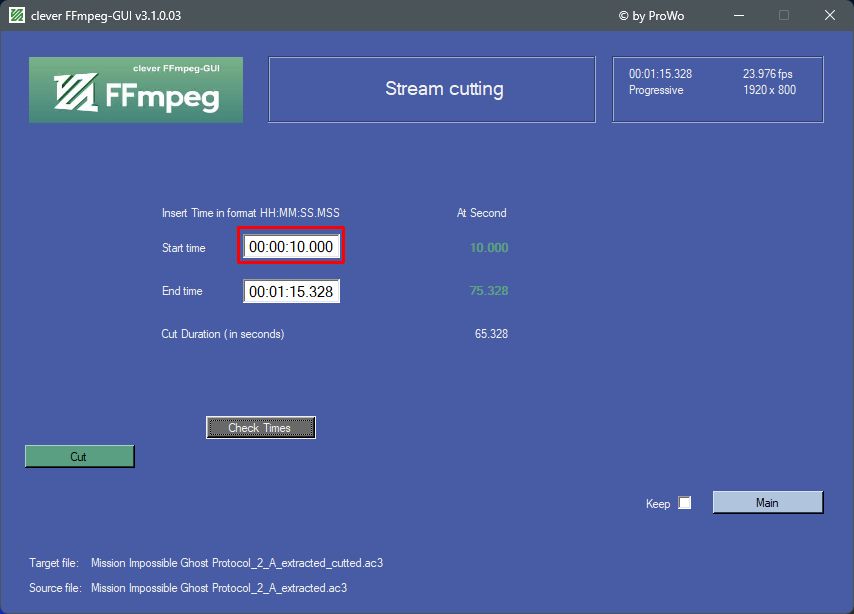Click the 10.000 start second value
The width and height of the screenshot is (854, 614).
pyautogui.click(x=489, y=247)
